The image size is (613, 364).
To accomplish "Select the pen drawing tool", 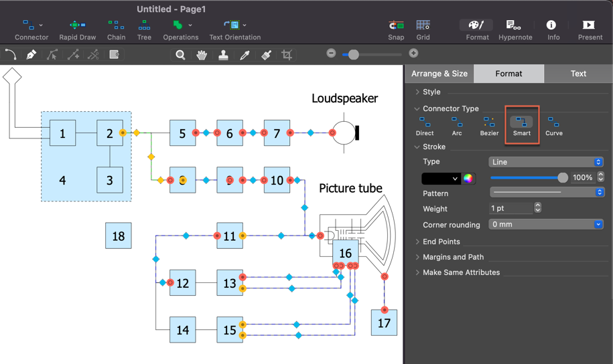I will [31, 55].
